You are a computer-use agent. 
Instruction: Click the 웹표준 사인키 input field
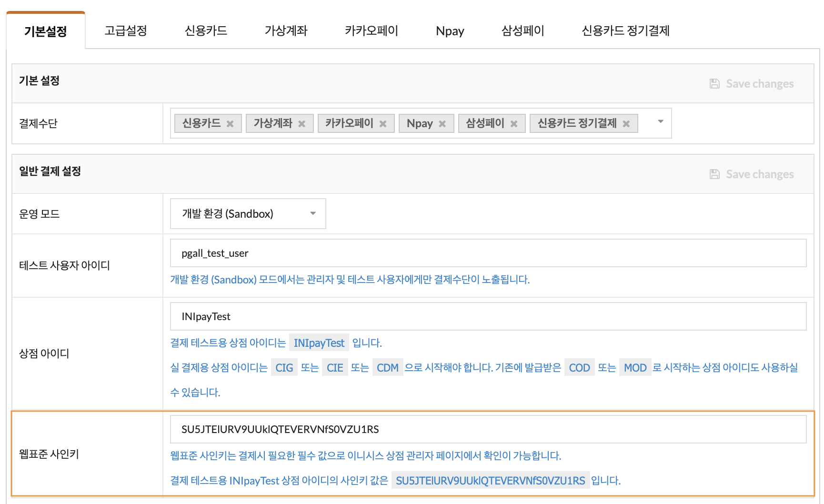tap(488, 429)
